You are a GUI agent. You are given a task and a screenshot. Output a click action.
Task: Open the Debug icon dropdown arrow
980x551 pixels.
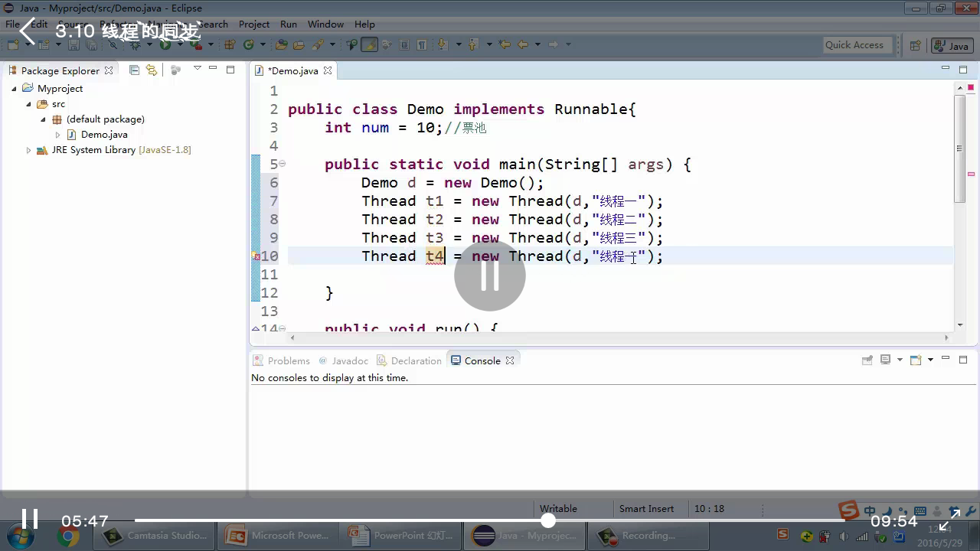[x=149, y=45]
